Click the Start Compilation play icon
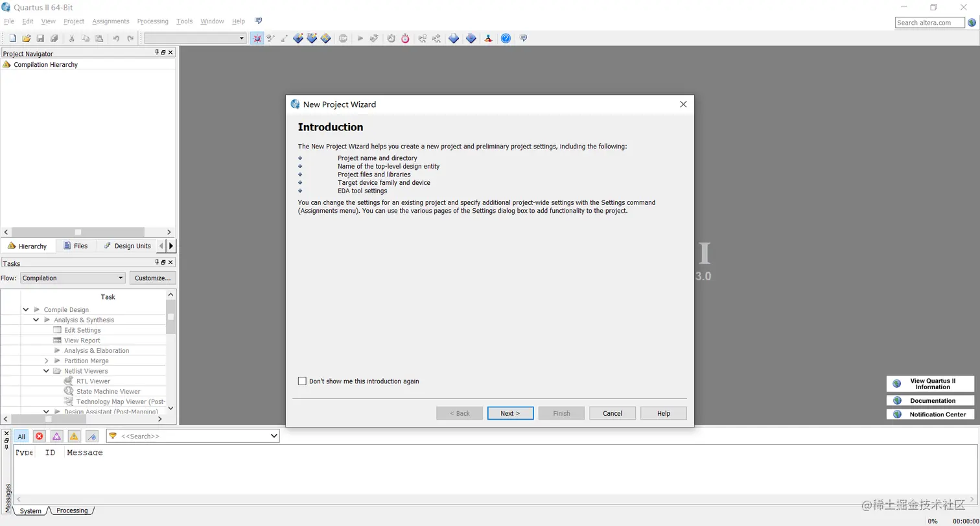This screenshot has width=980, height=526. (x=360, y=38)
